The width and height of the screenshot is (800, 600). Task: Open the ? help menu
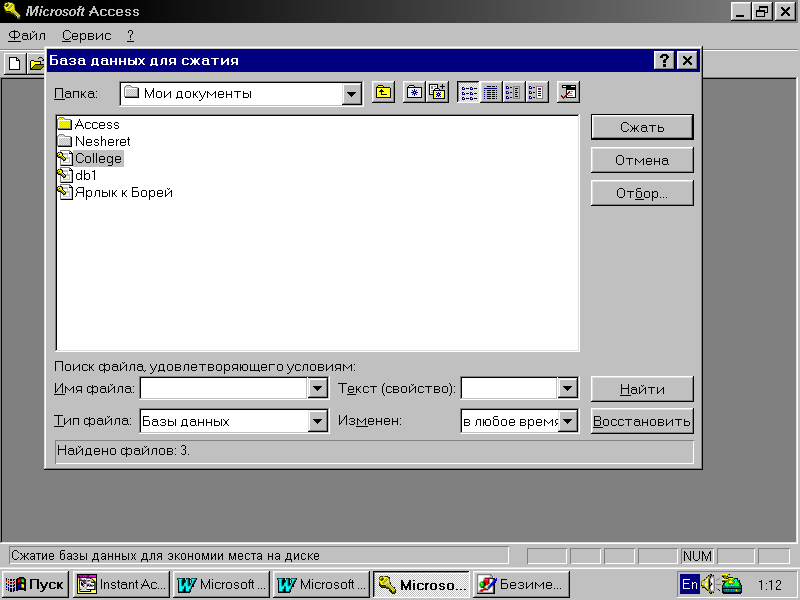point(131,36)
